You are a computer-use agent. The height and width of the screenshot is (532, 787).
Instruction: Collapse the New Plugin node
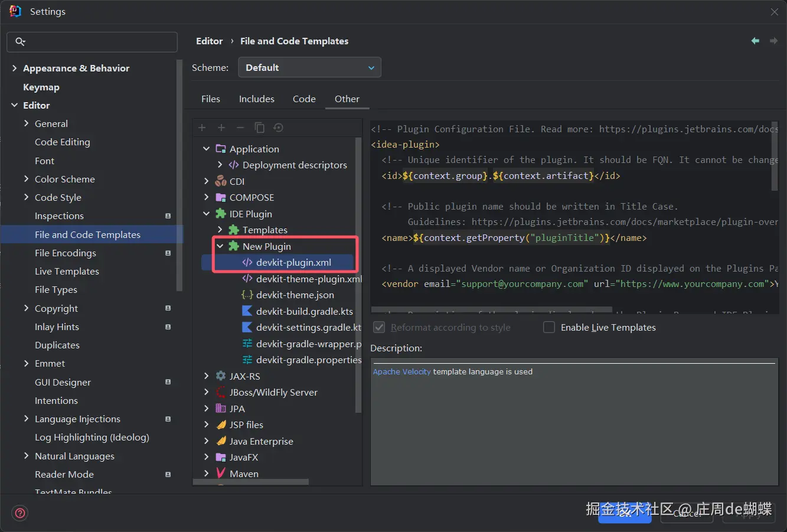point(220,246)
